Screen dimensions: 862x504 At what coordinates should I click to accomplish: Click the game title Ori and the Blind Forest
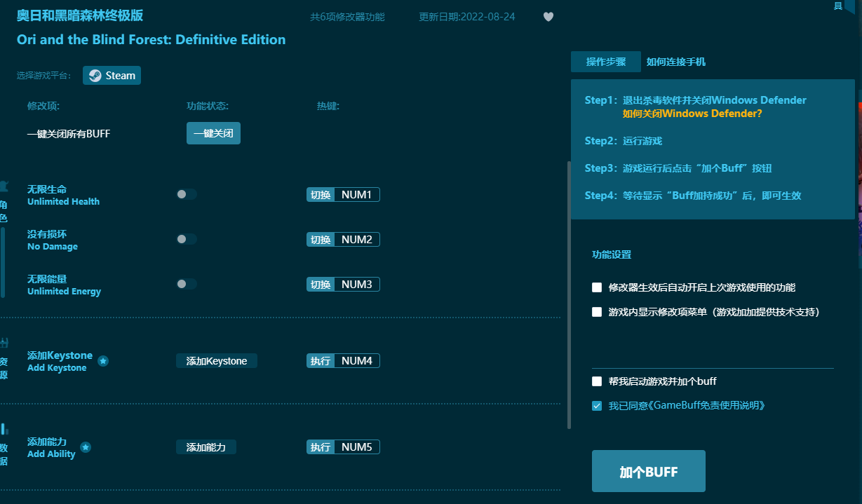tap(151, 39)
